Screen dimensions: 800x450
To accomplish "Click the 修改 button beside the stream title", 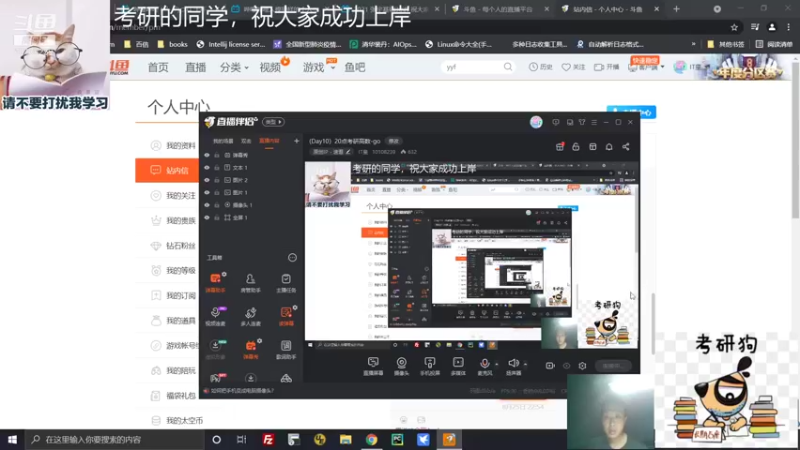I will pyautogui.click(x=394, y=141).
